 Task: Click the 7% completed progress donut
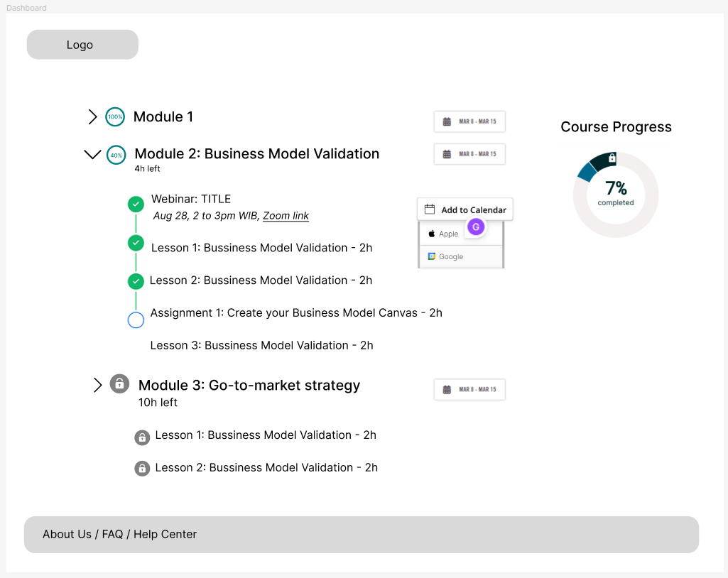coord(616,195)
